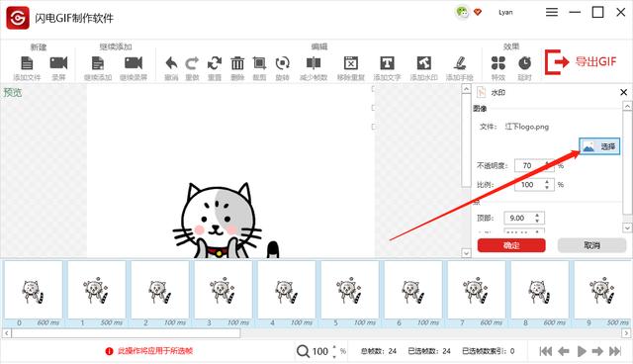Select frame 2 thumbnail
633x364 pixels.
coord(160,290)
